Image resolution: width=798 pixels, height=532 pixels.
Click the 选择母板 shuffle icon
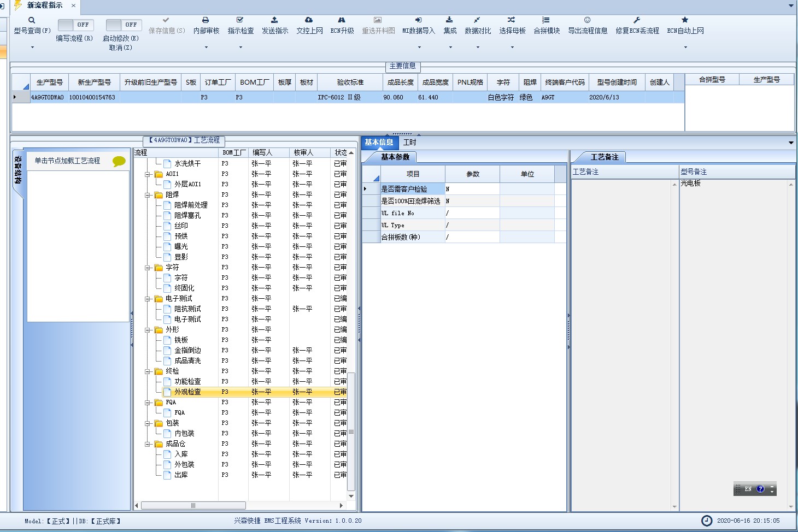pos(512,20)
